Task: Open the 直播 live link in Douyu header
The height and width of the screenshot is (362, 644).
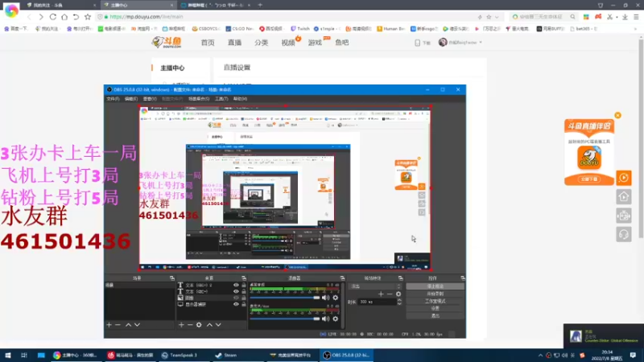Action: (234, 43)
